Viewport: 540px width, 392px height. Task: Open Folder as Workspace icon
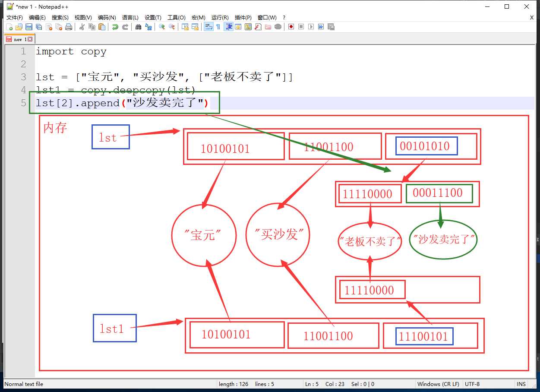(x=268, y=27)
